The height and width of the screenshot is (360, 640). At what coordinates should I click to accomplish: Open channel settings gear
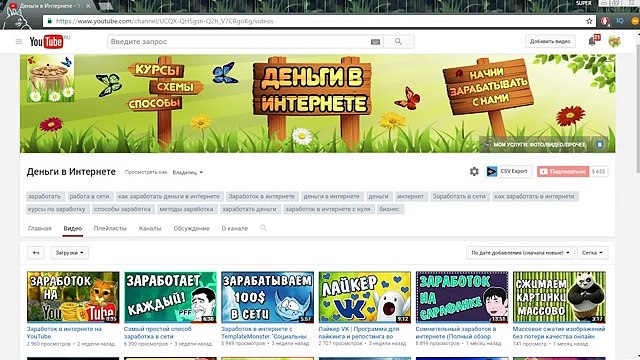pyautogui.click(x=474, y=171)
